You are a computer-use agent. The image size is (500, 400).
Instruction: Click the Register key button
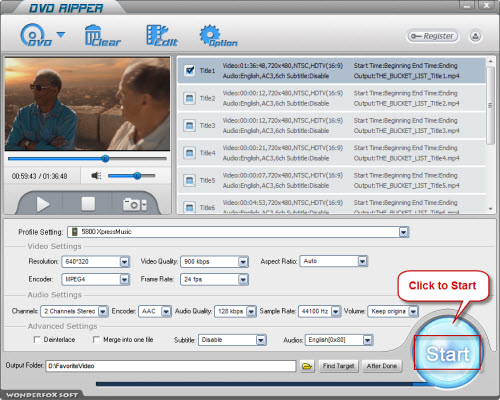[433, 36]
